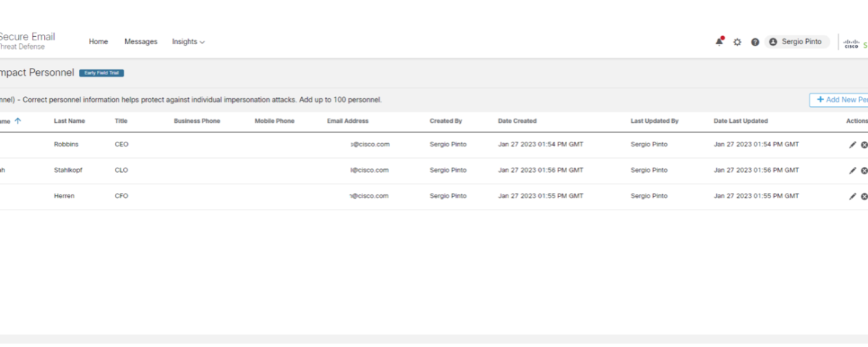Image resolution: width=868 pixels, height=347 pixels.
Task: Sort by the Title column header
Action: [121, 121]
